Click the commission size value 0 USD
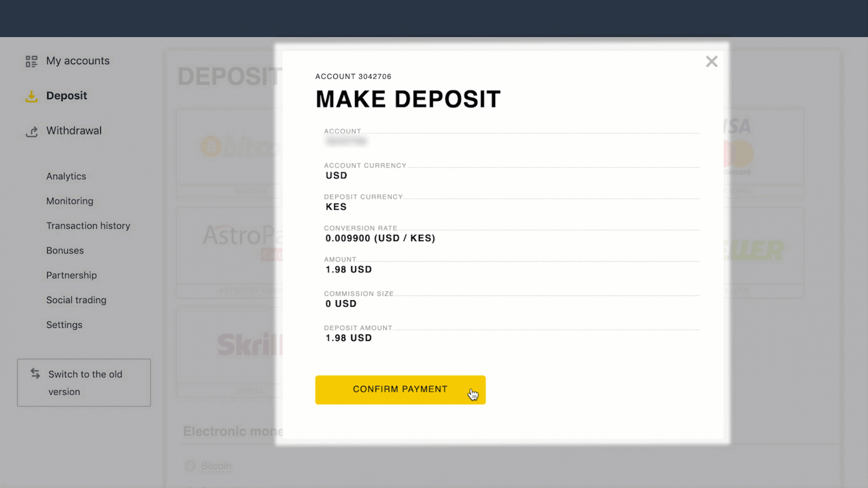The image size is (868, 488). click(x=341, y=304)
